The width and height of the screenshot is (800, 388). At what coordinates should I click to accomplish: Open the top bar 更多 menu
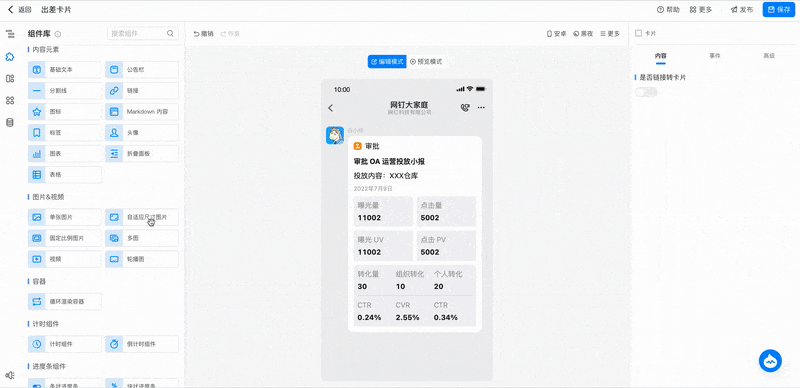(x=701, y=10)
